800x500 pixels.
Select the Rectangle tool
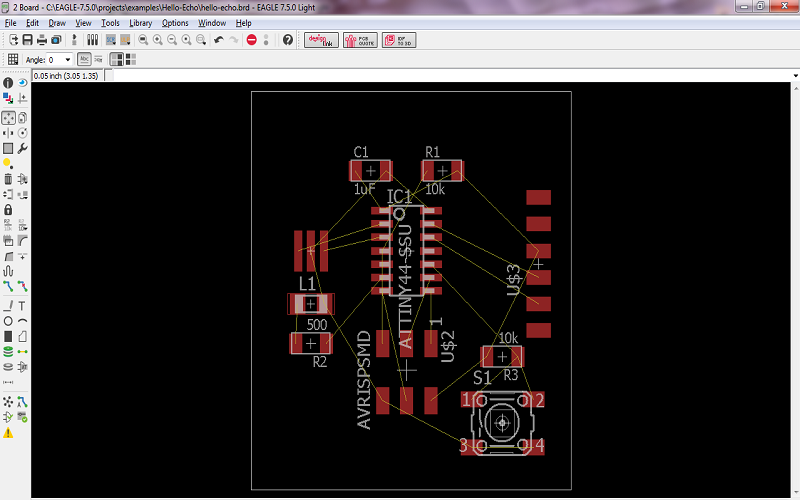pos(8,336)
